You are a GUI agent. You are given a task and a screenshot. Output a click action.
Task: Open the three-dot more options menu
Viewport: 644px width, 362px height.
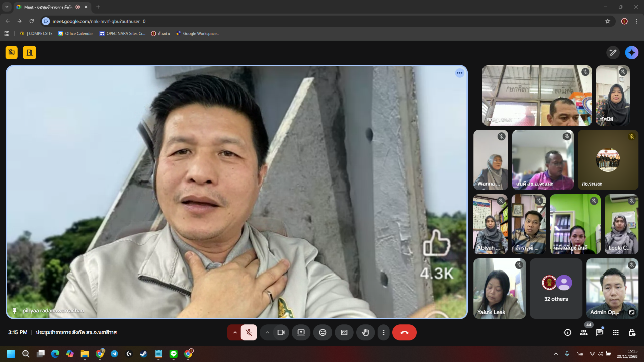383,332
